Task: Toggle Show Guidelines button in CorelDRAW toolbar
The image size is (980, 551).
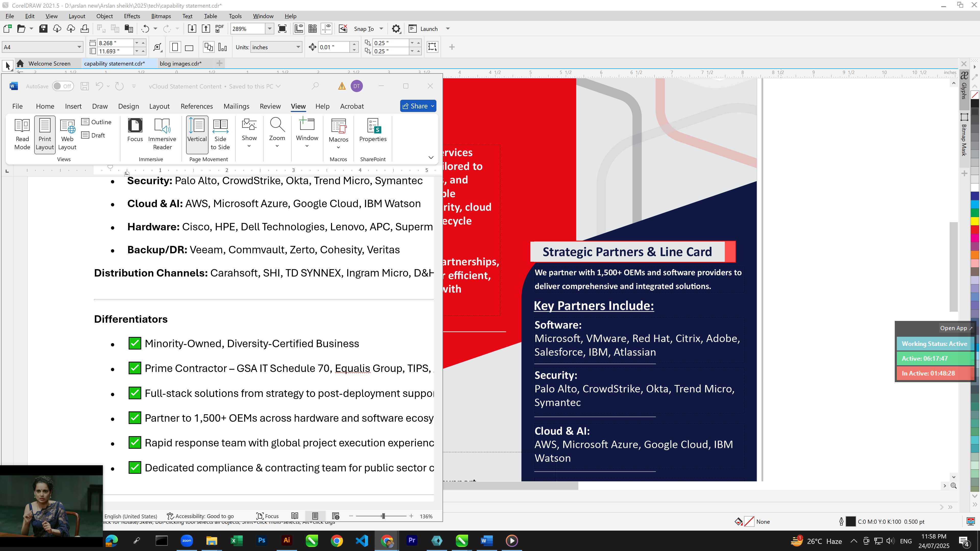Action: [327, 29]
